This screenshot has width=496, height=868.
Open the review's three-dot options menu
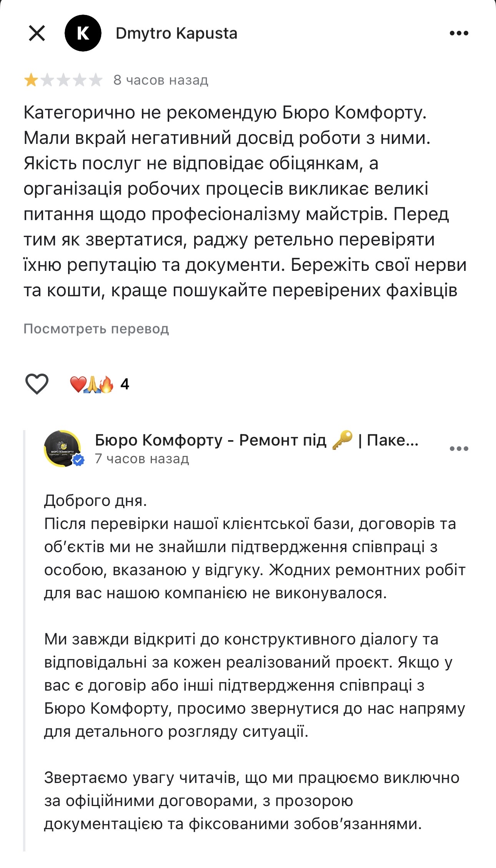[x=459, y=33]
